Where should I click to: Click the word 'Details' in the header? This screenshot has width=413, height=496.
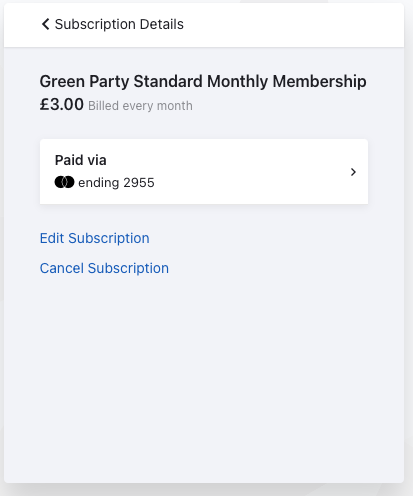coord(162,24)
